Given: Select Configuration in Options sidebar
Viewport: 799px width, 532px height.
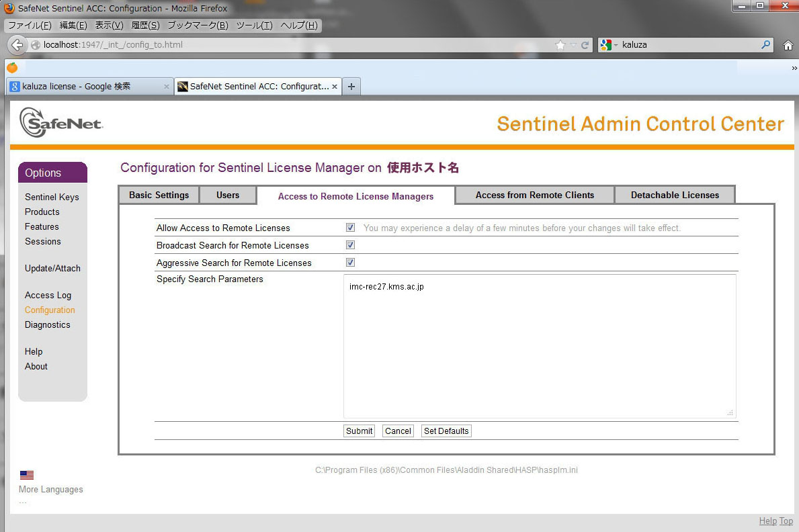Looking at the screenshot, I should click(x=50, y=310).
